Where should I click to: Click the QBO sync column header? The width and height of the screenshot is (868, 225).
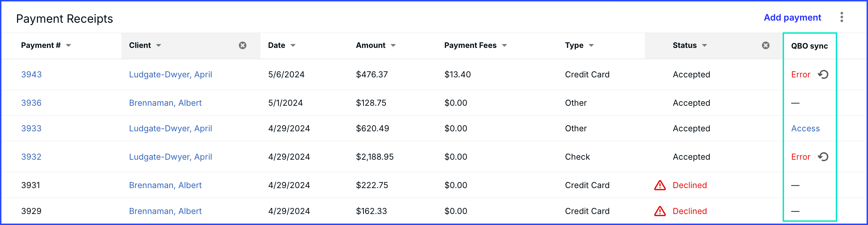point(810,46)
